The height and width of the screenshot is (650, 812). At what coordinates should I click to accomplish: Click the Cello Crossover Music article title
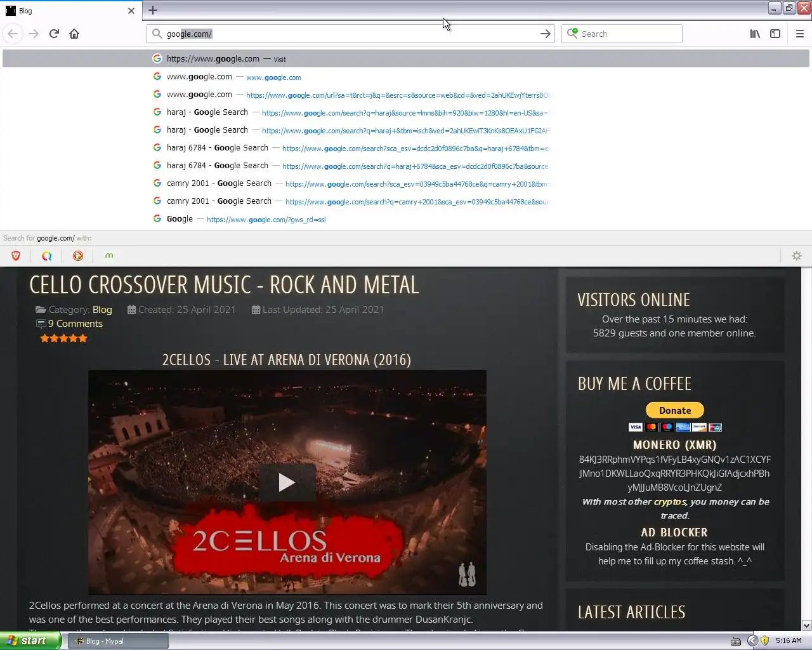click(x=224, y=285)
